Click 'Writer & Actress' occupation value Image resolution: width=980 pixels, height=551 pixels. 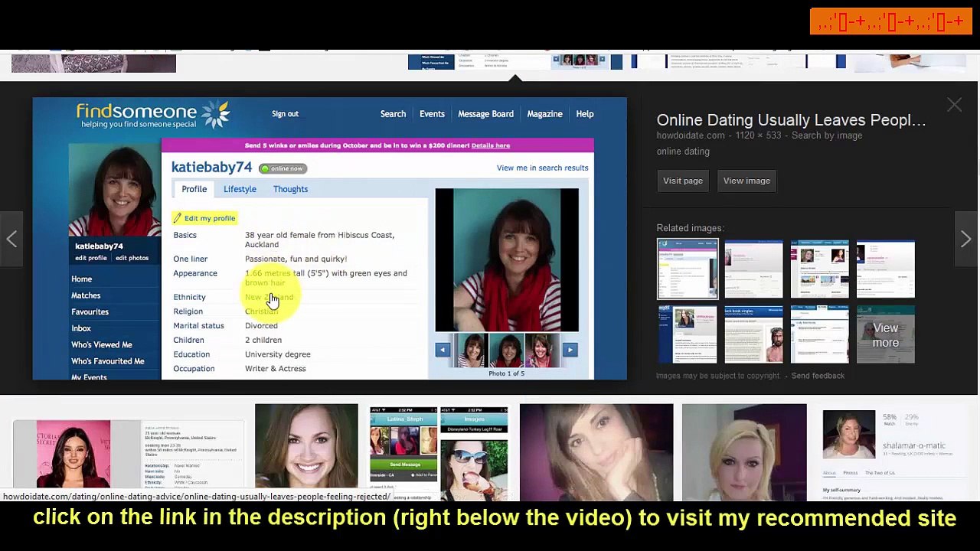point(275,369)
